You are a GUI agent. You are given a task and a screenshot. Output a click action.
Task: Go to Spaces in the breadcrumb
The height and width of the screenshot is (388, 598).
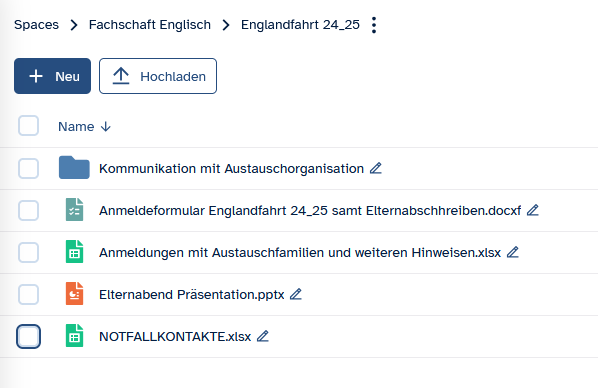(36, 25)
